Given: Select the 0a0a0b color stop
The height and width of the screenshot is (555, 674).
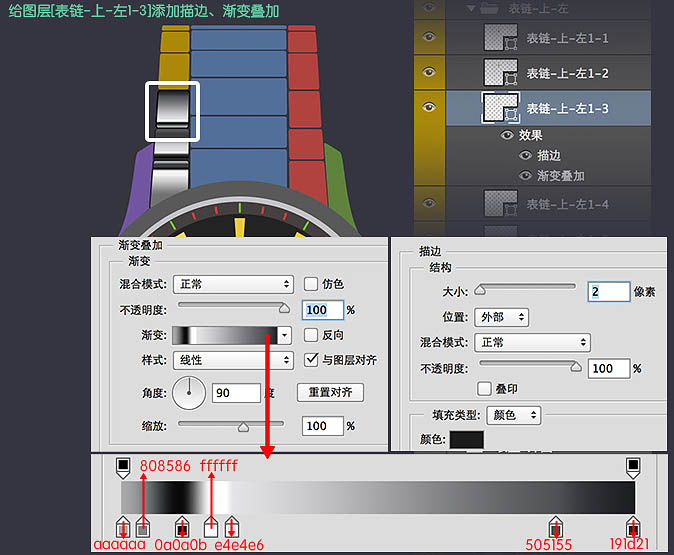Looking at the screenshot, I should [182, 527].
